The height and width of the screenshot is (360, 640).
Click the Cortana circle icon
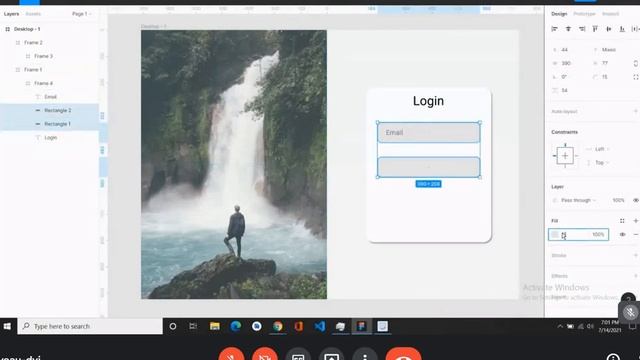pos(173,327)
